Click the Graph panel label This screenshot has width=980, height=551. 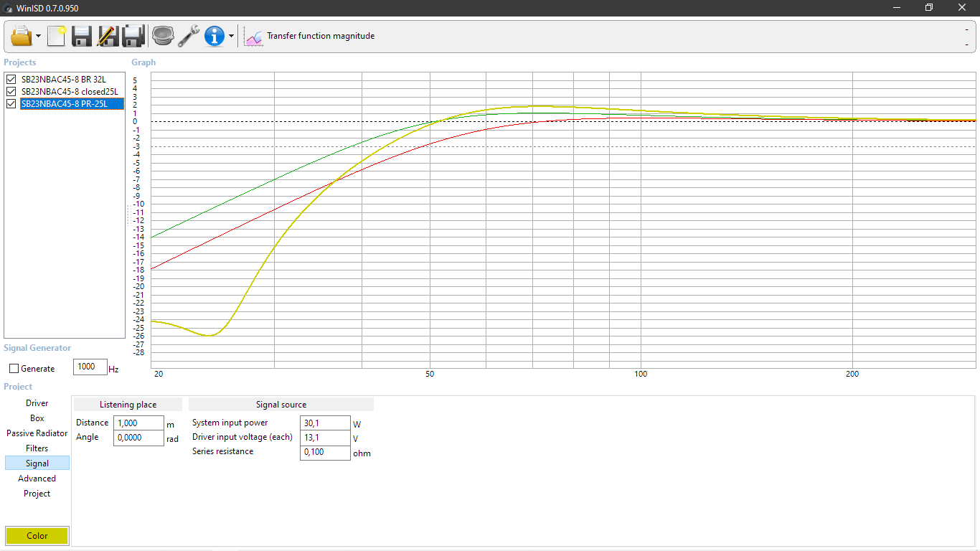[x=143, y=62]
